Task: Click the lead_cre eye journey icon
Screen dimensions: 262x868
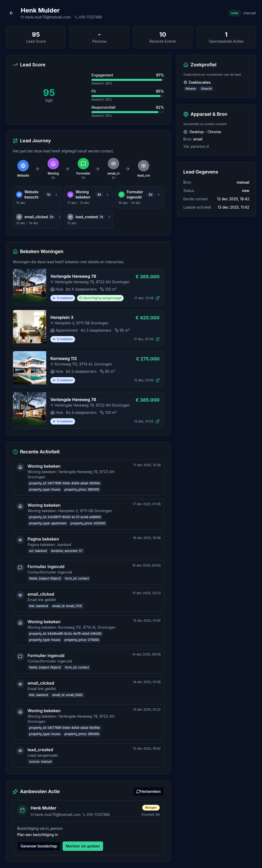Action: pyautogui.click(x=143, y=166)
